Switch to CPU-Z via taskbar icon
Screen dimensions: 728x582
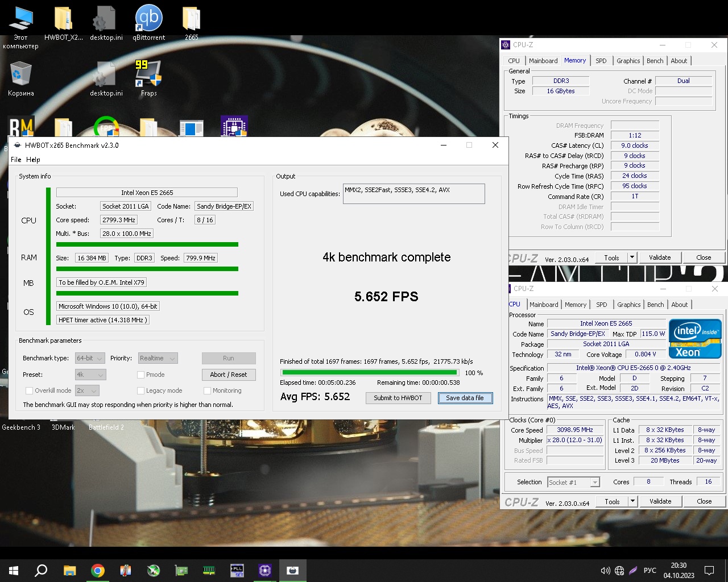265,571
